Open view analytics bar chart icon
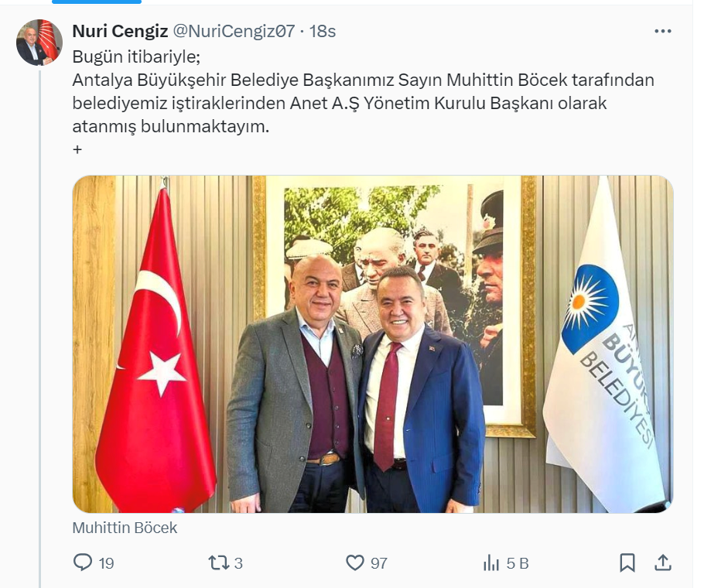Image resolution: width=704 pixels, height=588 pixels. [x=491, y=563]
